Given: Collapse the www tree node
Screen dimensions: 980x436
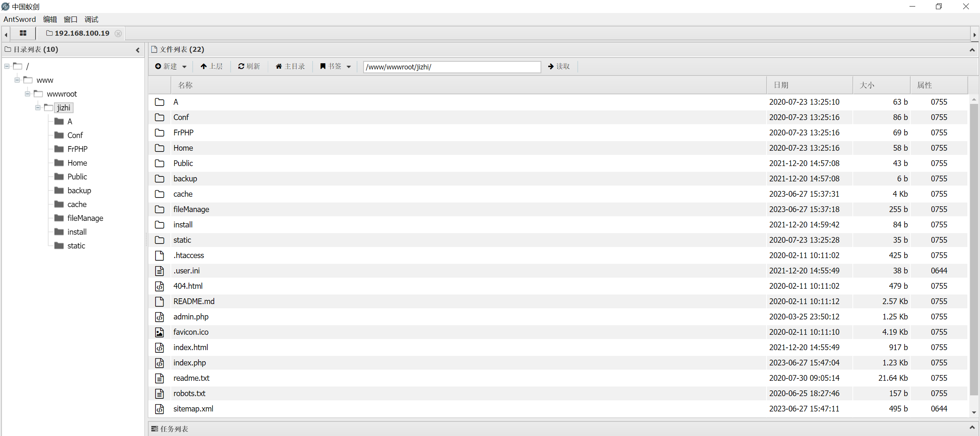Looking at the screenshot, I should (17, 80).
